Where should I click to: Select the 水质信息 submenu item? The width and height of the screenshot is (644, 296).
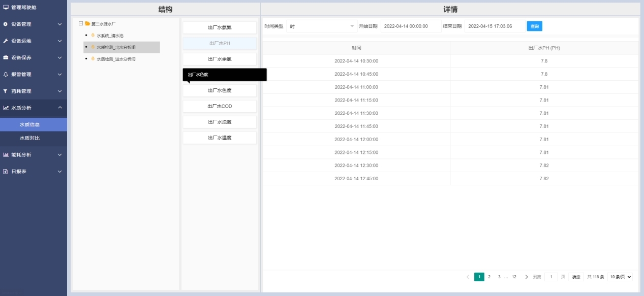(x=29, y=124)
